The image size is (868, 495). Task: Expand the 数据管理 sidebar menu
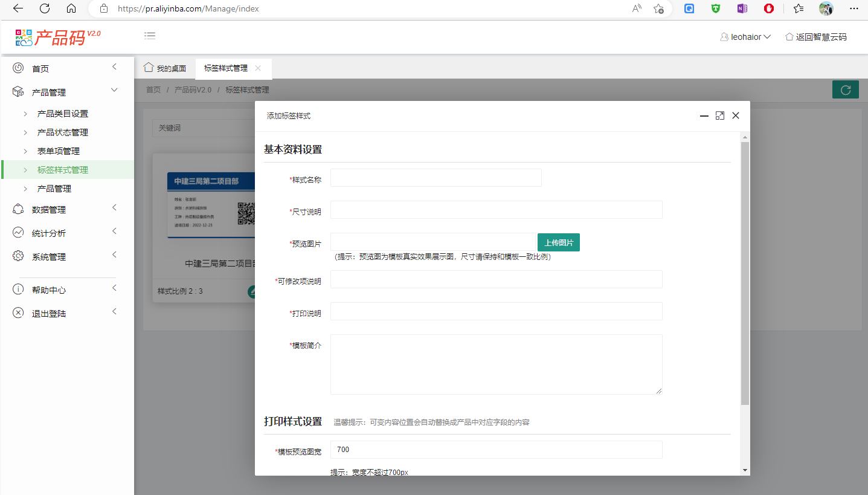click(x=66, y=210)
